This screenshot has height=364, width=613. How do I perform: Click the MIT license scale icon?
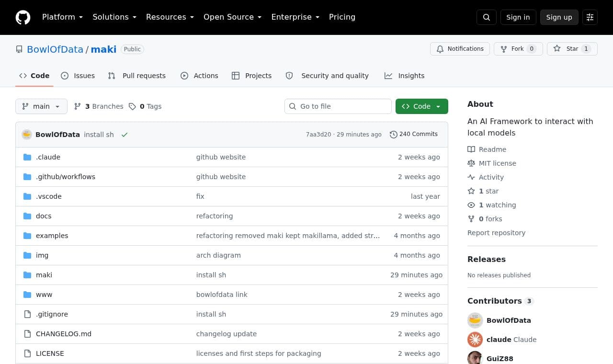(x=471, y=163)
